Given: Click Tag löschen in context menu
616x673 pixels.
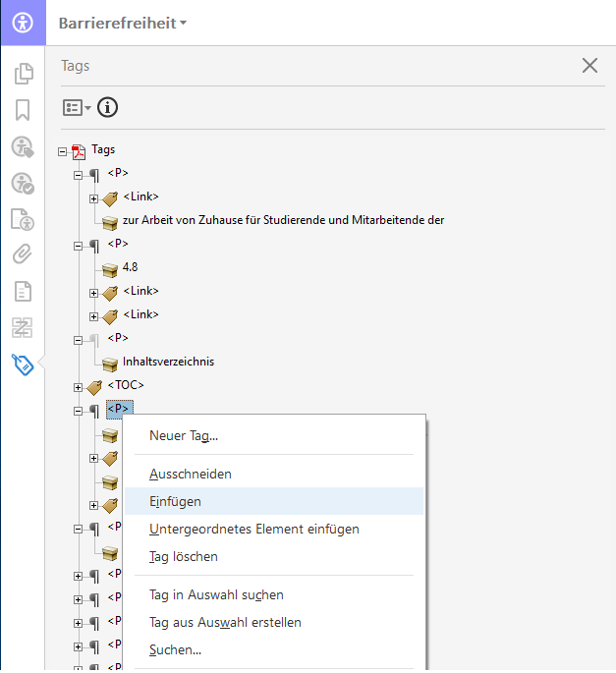Looking at the screenshot, I should click(x=183, y=556).
